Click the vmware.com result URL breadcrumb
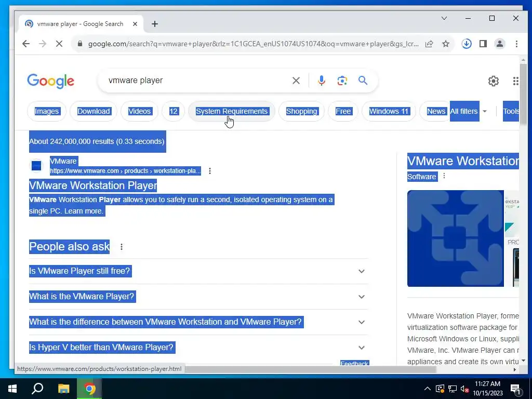This screenshot has width=532, height=399. (125, 170)
